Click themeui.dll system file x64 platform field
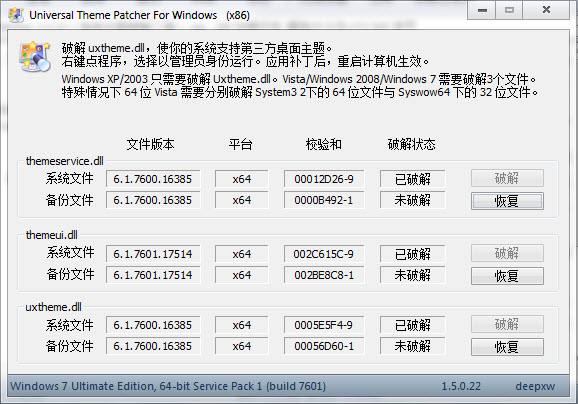Screen dimensions: 578x404 tap(241, 254)
